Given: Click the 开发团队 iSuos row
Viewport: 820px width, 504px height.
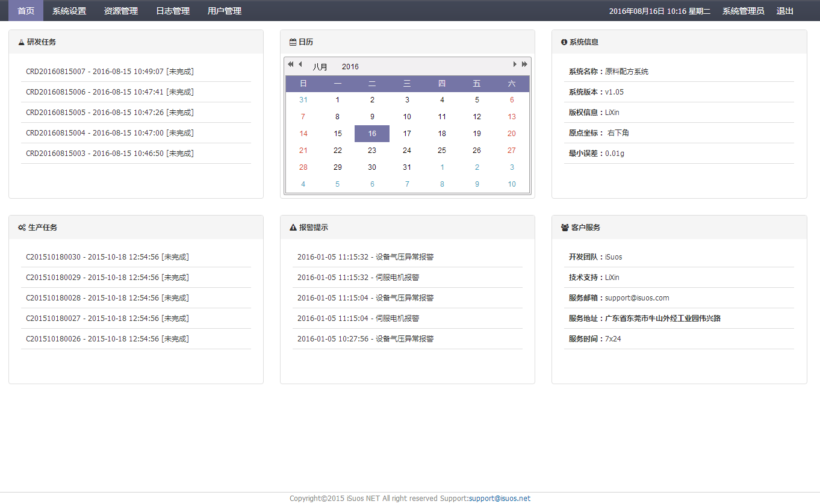Looking at the screenshot, I should (679, 257).
